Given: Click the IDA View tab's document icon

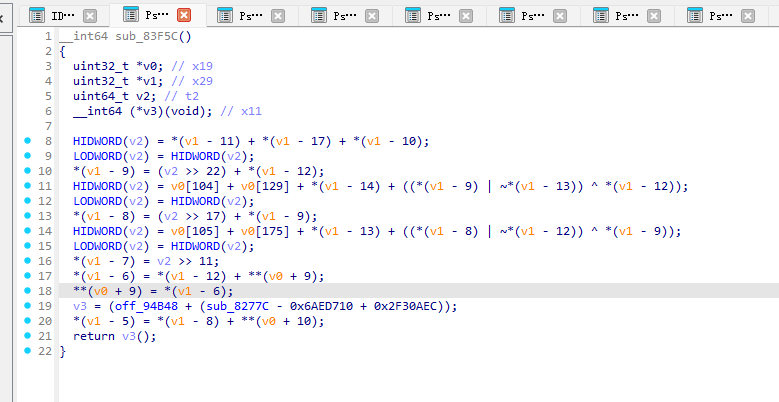Looking at the screenshot, I should [36, 16].
